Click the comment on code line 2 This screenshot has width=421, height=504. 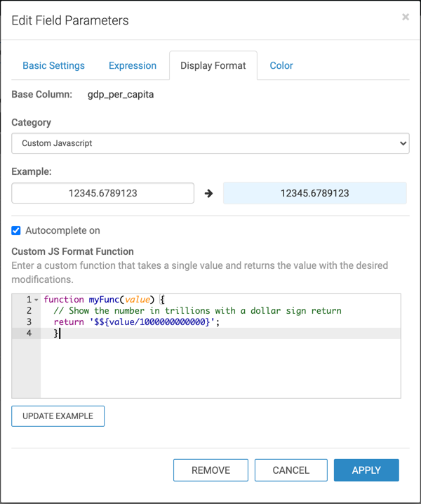coord(197,311)
